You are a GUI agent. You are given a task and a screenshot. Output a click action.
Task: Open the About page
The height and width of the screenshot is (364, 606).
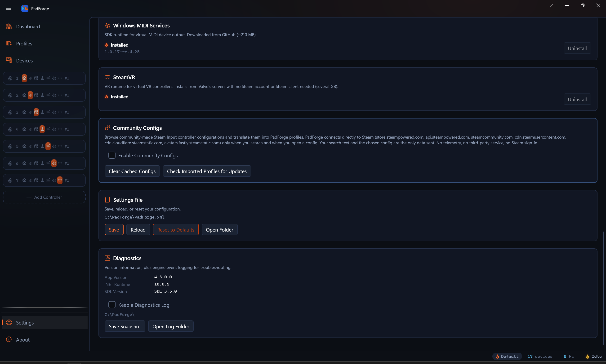(x=45, y=339)
